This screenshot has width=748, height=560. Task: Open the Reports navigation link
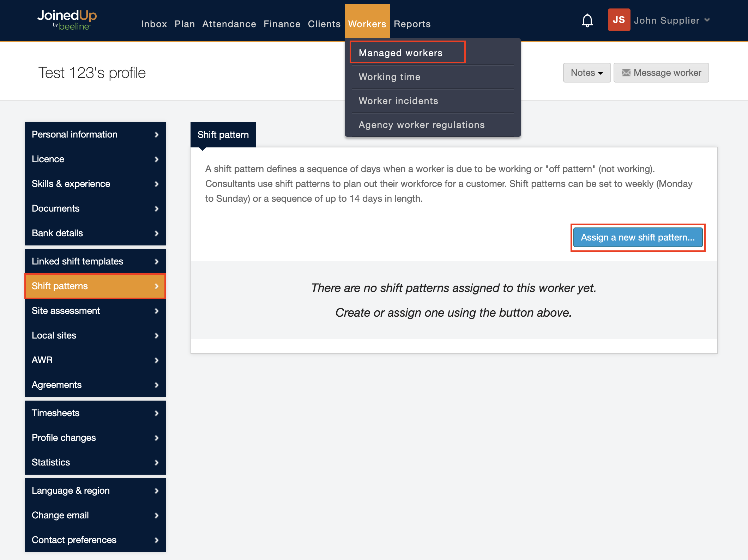click(412, 24)
